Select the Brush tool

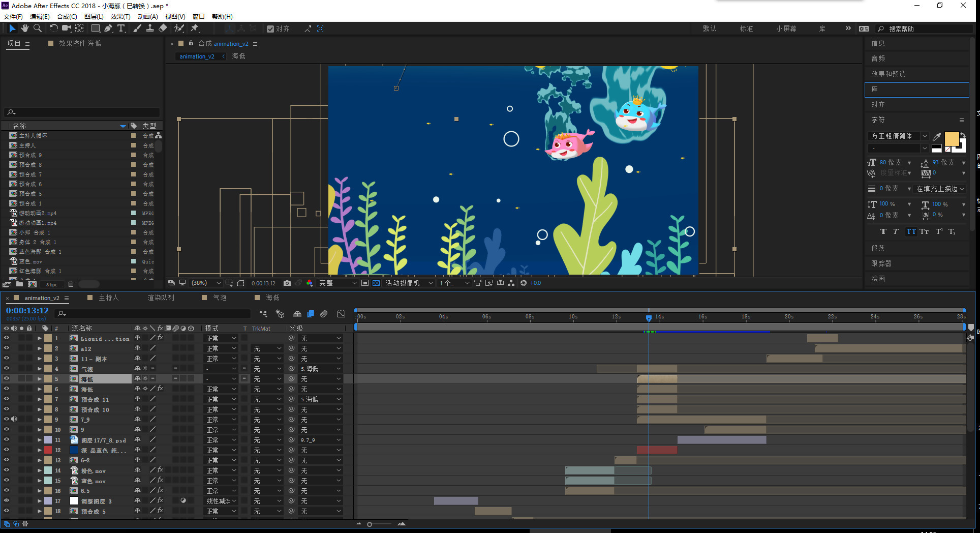tap(137, 28)
